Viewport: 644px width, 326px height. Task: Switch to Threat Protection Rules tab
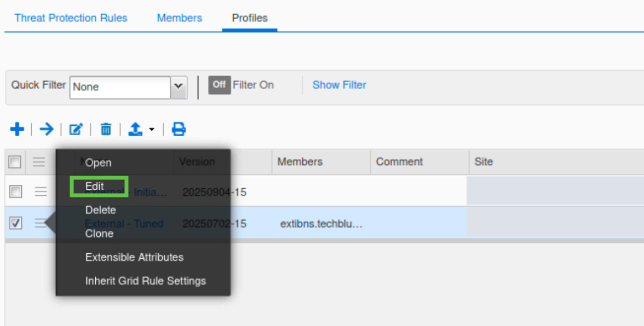(71, 18)
